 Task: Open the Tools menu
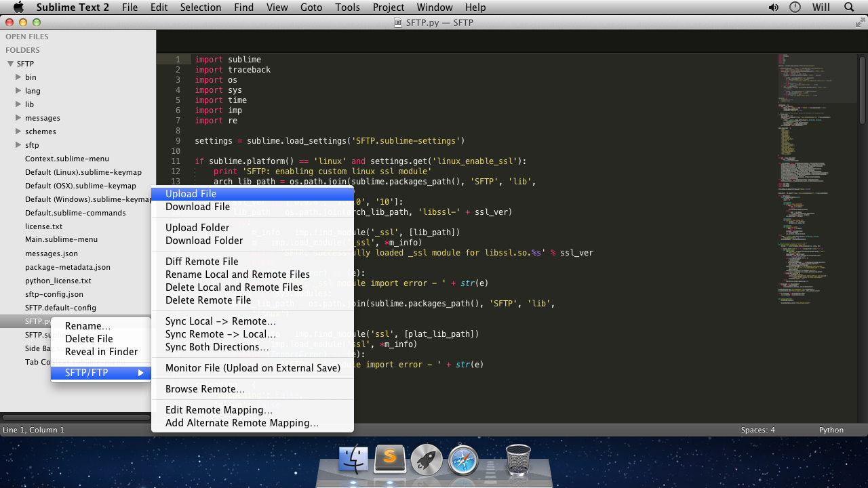click(347, 7)
